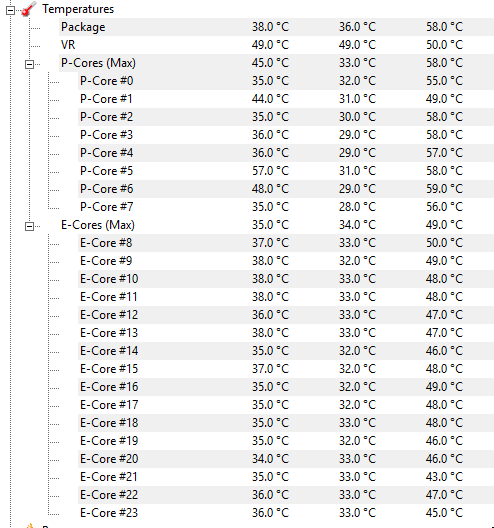Select the P-Core #6 row
494x528 pixels.
click(x=286, y=189)
